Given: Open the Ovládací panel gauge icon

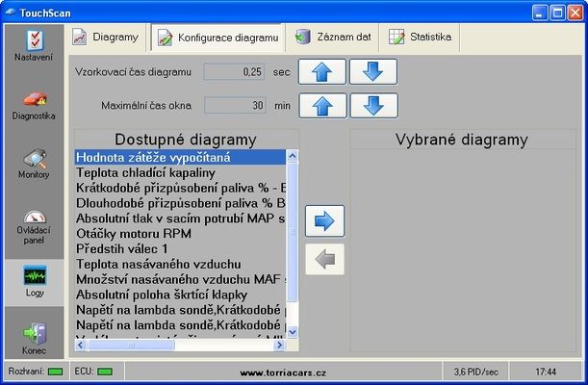Looking at the screenshot, I should 35,218.
